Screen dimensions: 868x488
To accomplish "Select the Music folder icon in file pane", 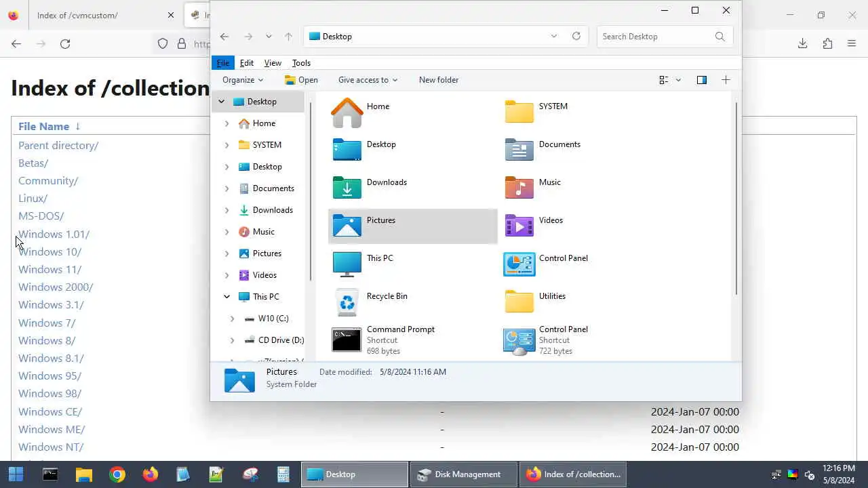I will [519, 188].
